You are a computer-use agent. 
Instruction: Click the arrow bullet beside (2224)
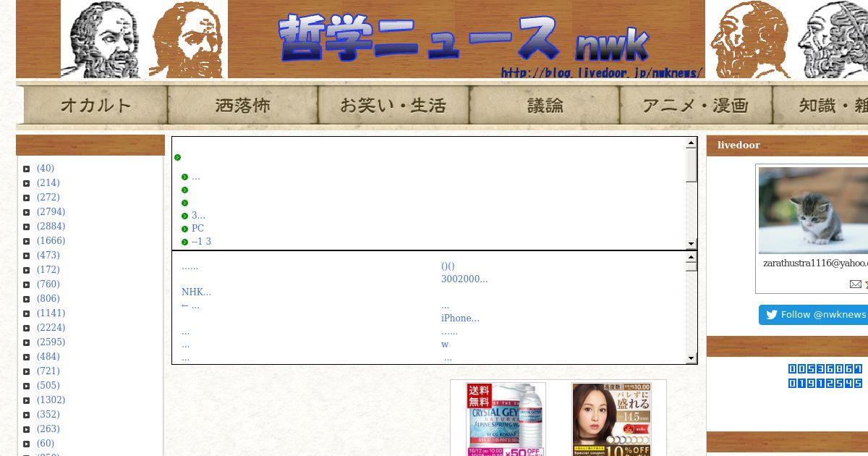tap(27, 329)
